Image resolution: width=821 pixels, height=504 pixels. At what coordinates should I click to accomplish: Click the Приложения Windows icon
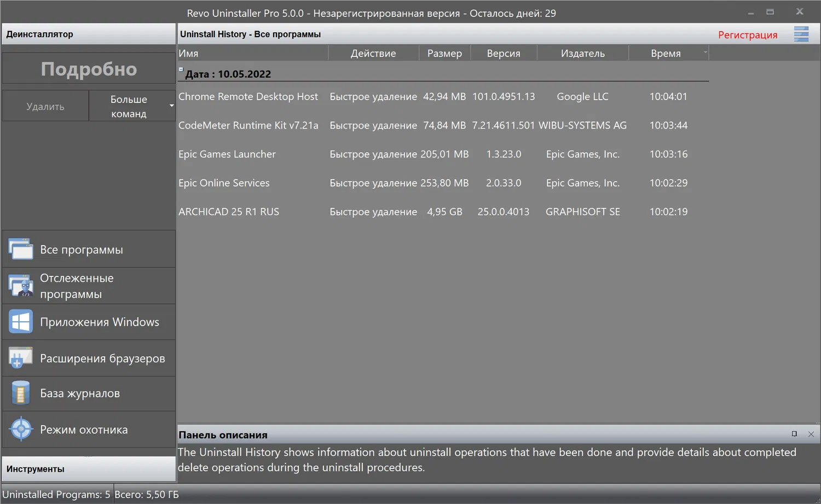(21, 322)
